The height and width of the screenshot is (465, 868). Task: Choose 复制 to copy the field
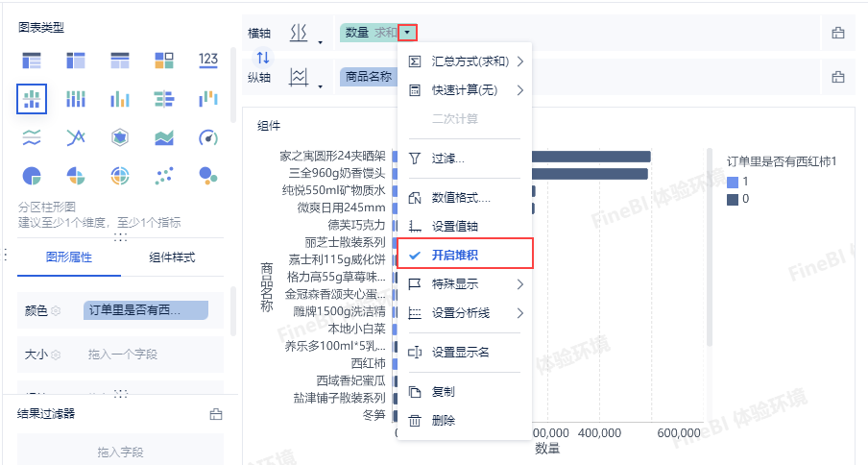(465, 392)
